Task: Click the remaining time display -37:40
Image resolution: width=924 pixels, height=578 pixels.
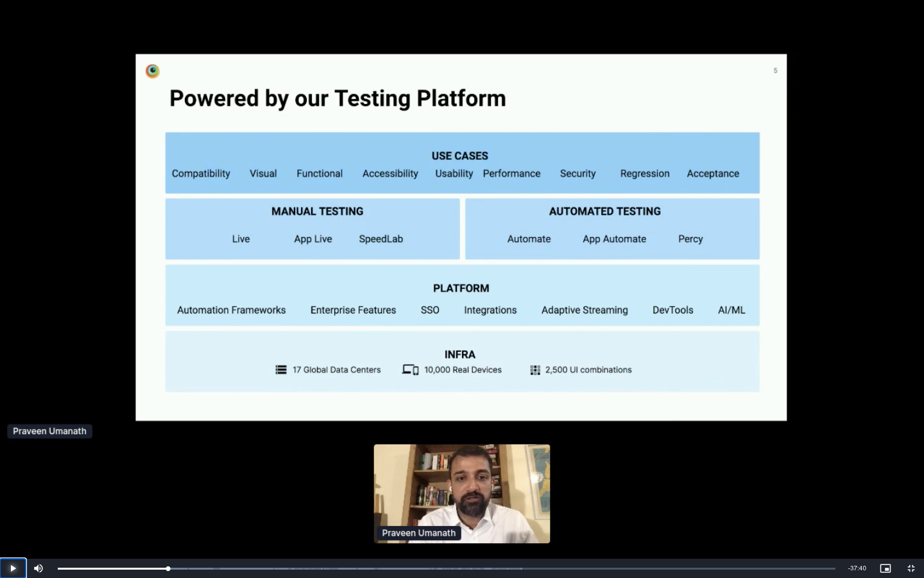Action: (857, 568)
